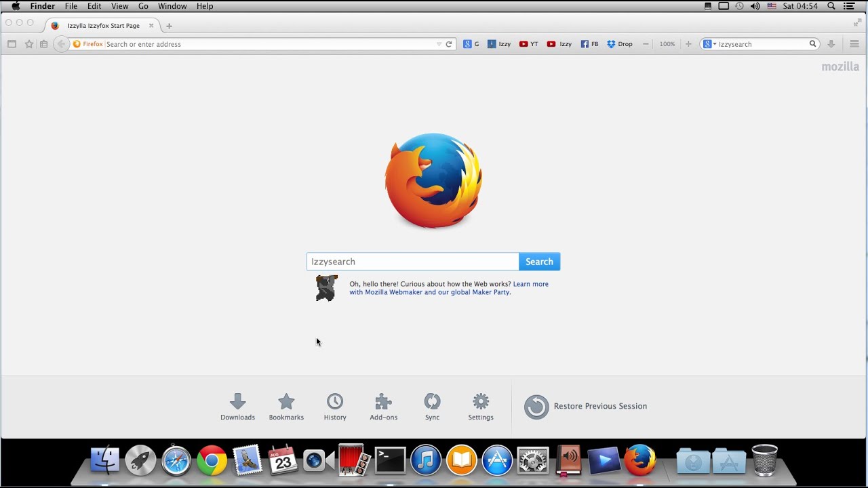
Task: Open the Downloads shortcut on start page
Action: (x=237, y=407)
